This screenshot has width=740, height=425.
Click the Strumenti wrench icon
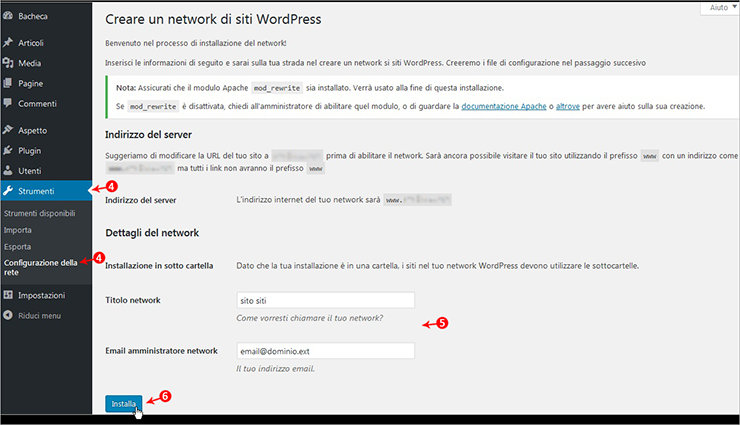pos(8,191)
